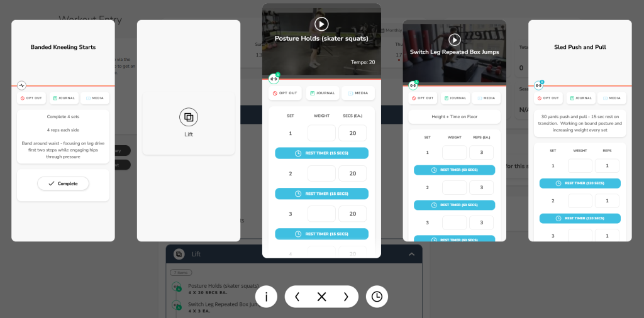Open Media for Switch Leg Repeated Box Jumps

(486, 98)
